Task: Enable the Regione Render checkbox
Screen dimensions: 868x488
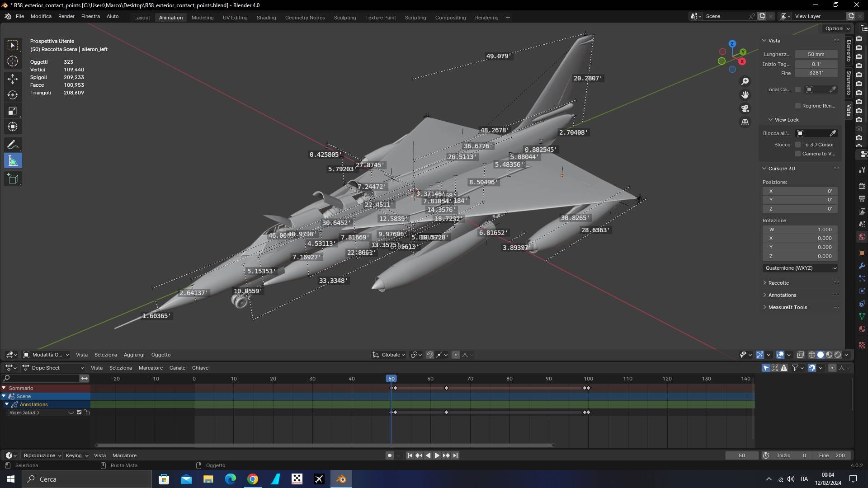Action: click(x=798, y=106)
